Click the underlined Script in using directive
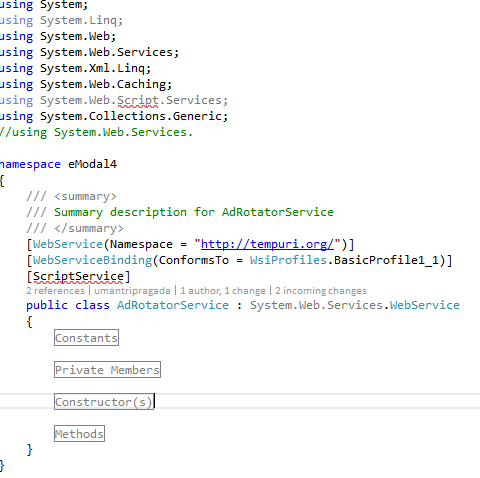Image resolution: width=480 pixels, height=478 pixels. [x=138, y=100]
